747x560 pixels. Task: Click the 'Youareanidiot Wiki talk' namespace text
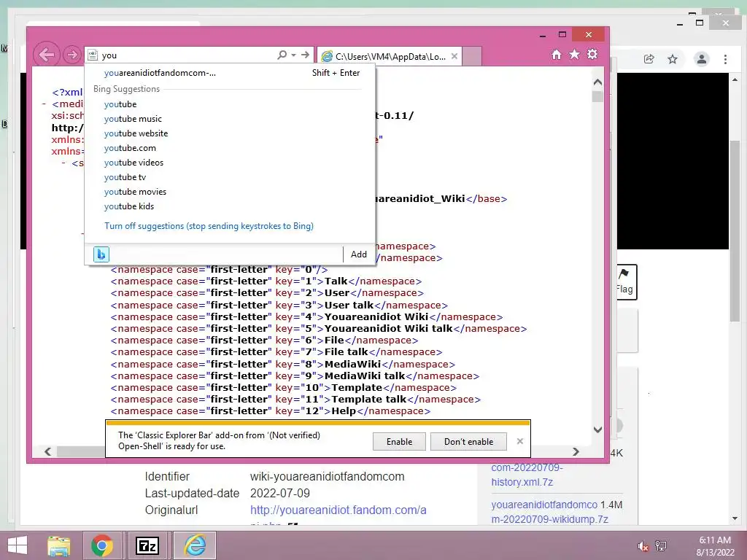point(388,329)
